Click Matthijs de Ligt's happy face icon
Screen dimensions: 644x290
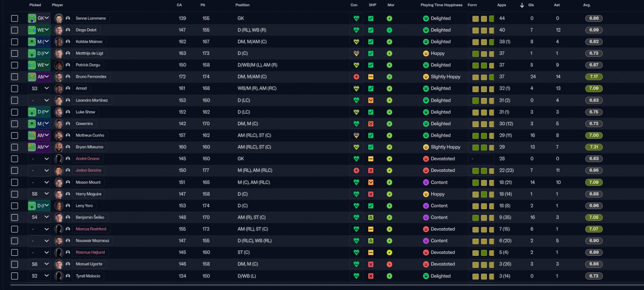[426, 53]
